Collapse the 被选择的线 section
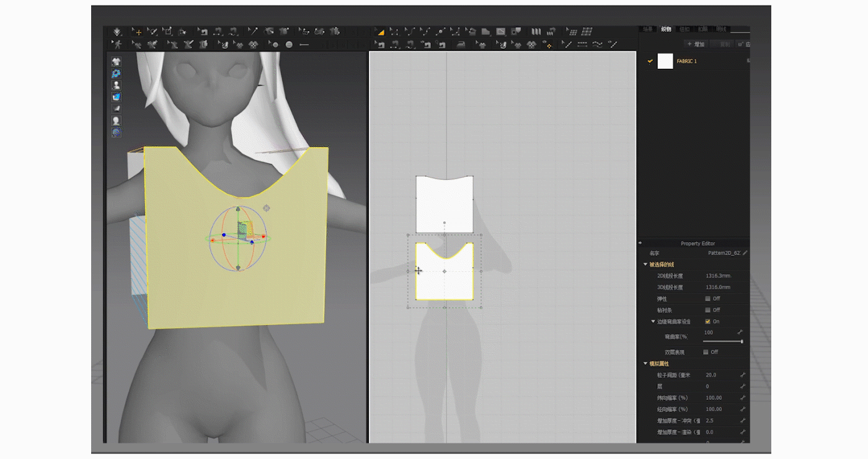This screenshot has height=459, width=868. coord(645,264)
